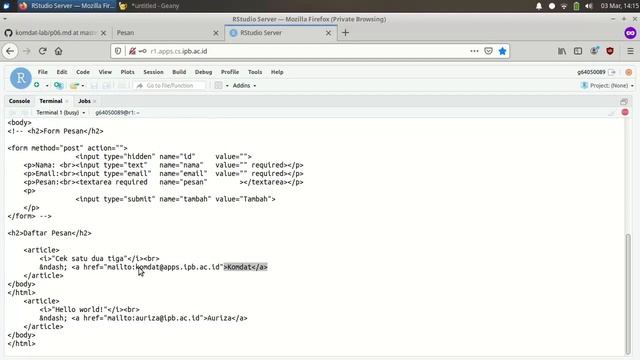Viewport: 640px width, 360px height.
Task: Click the RStudio sign out icon
Action: pos(612,72)
